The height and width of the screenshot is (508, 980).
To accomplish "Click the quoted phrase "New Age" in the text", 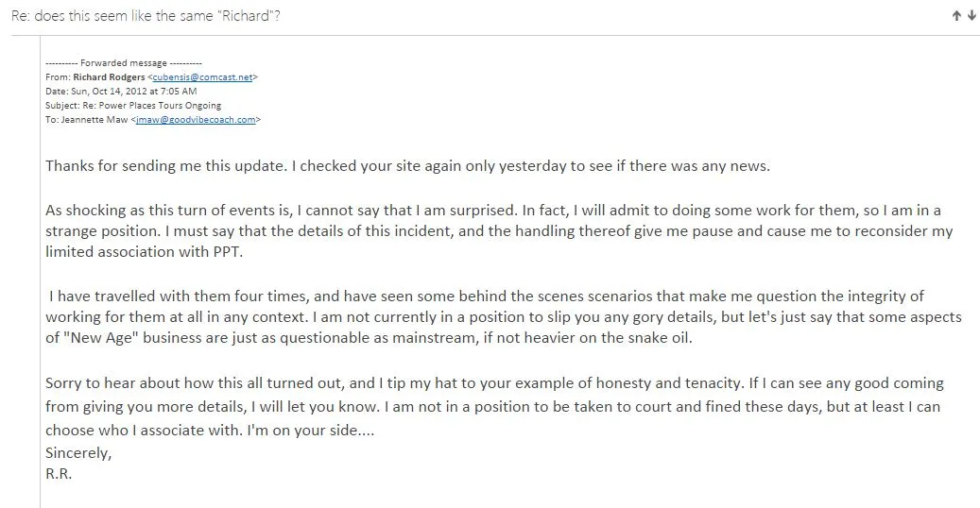I will 100,338.
